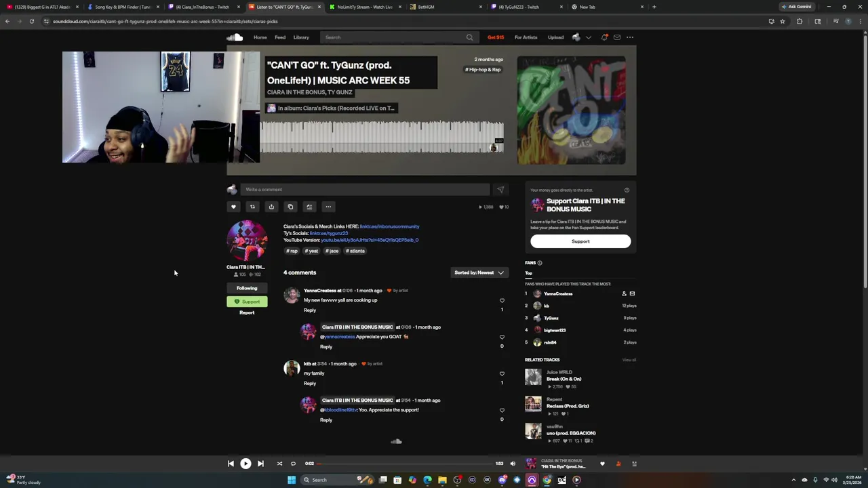Screen dimensions: 868x488
Task: Click the support info question mark icon
Action: 627,190
